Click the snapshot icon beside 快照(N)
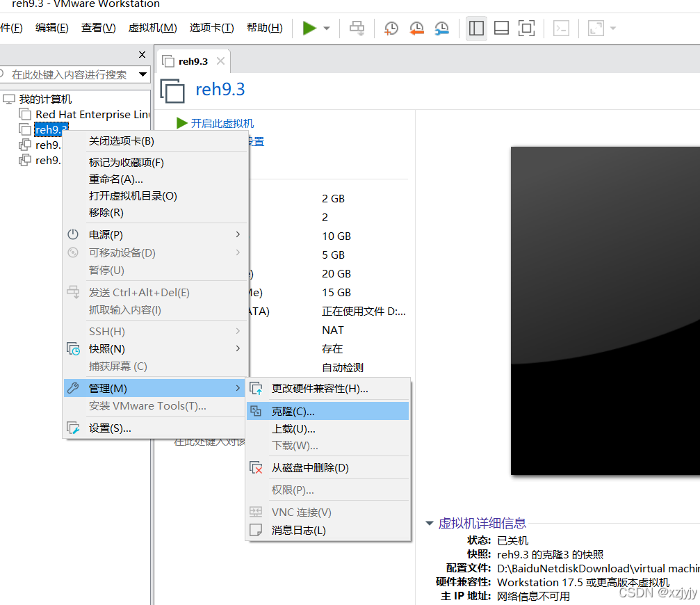The image size is (700, 605). pos(73,348)
